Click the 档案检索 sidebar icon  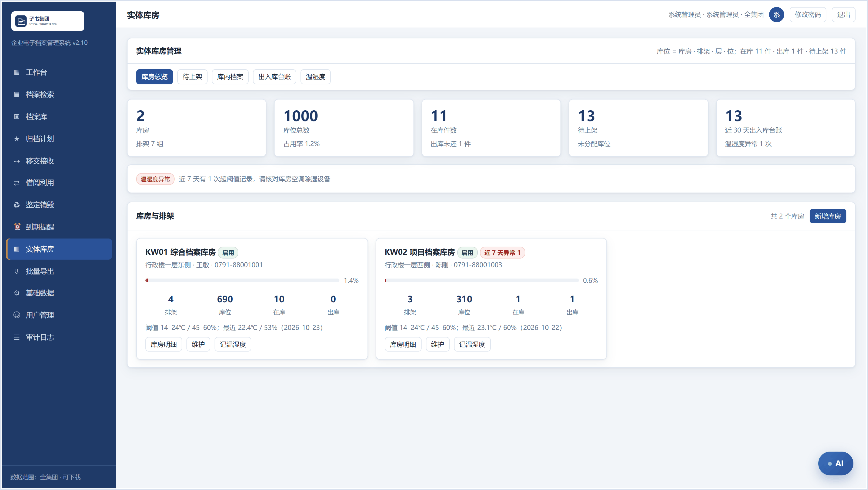click(x=16, y=94)
